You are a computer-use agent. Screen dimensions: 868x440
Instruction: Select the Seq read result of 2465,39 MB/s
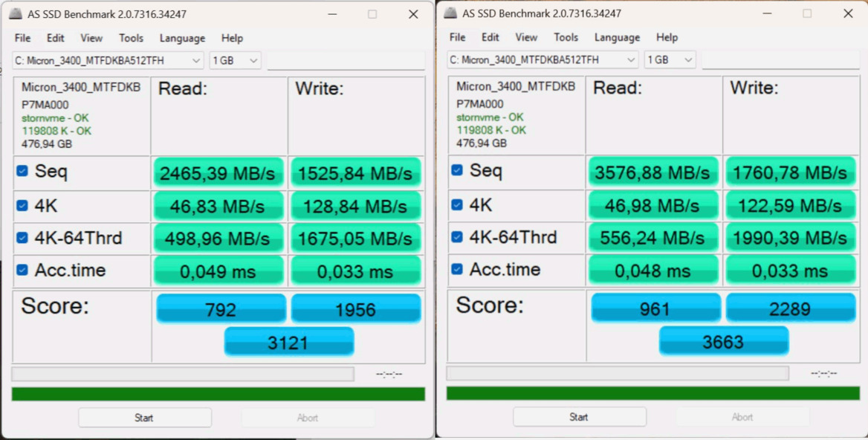point(218,172)
